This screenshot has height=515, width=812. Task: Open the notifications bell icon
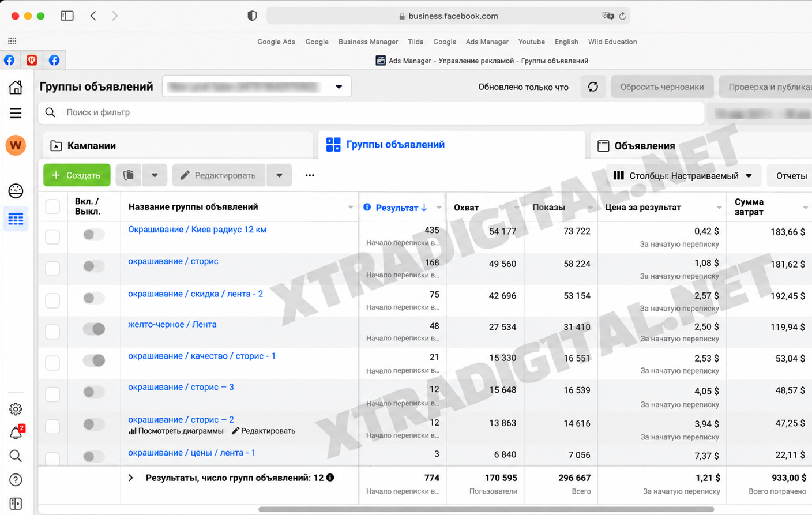click(x=16, y=433)
